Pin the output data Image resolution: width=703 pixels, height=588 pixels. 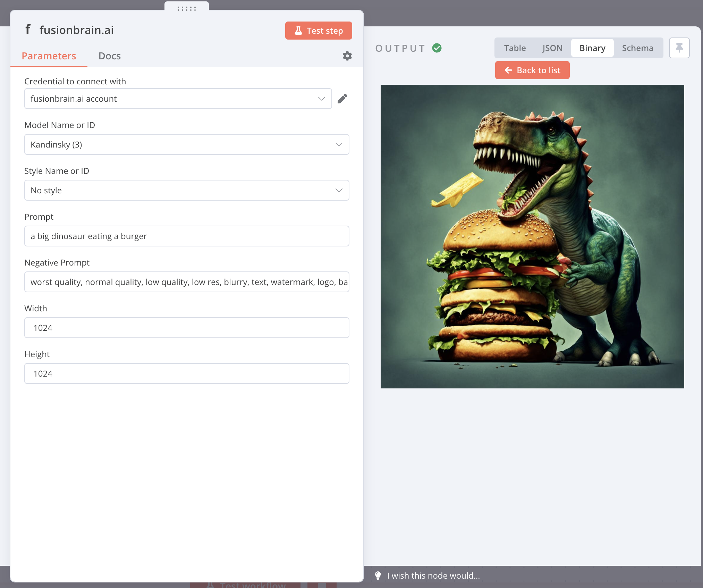(679, 48)
